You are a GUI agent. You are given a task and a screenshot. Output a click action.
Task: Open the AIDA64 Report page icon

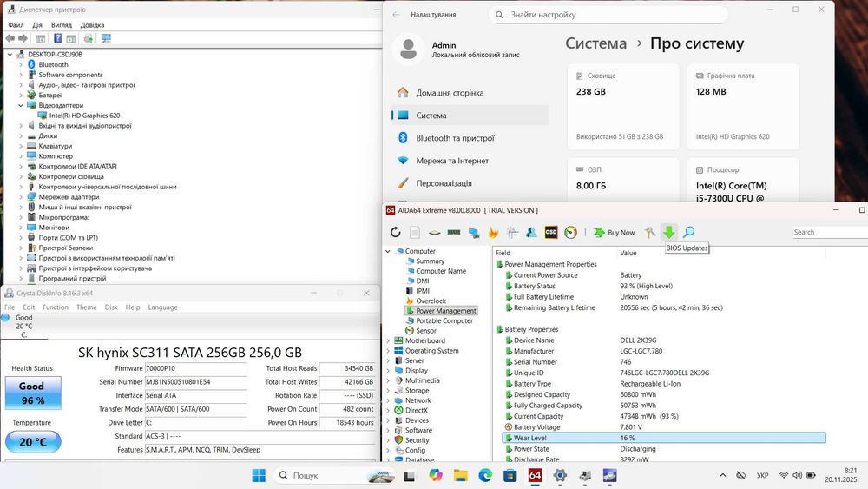tap(415, 233)
